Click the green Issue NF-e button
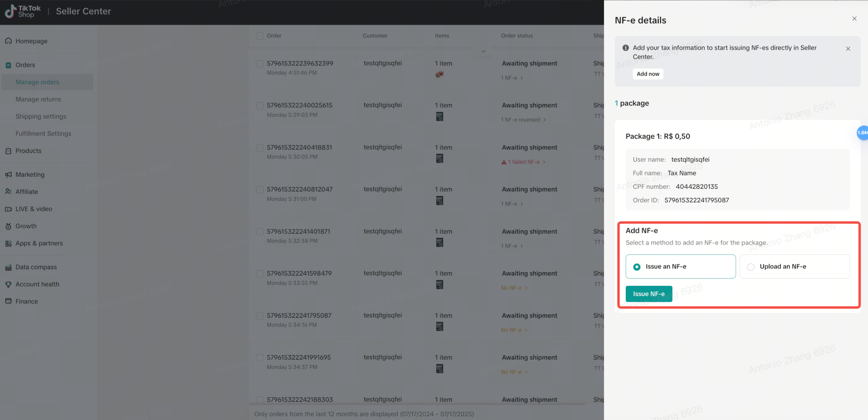 [648, 294]
